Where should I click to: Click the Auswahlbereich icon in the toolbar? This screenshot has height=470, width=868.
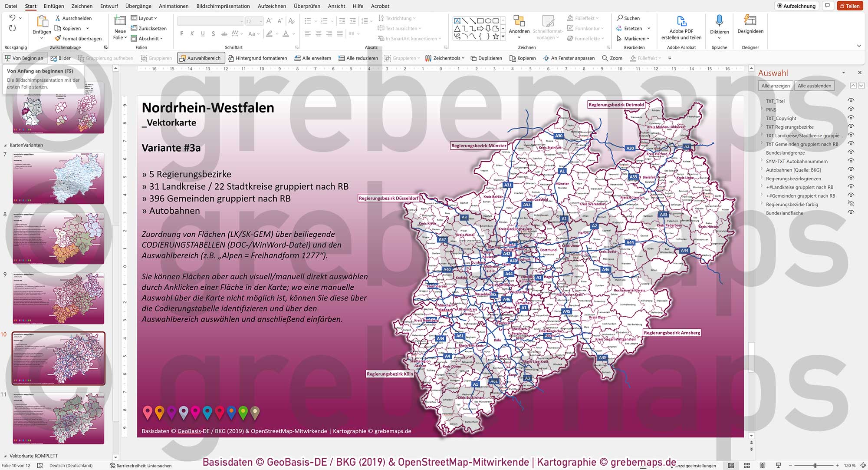tap(184, 57)
